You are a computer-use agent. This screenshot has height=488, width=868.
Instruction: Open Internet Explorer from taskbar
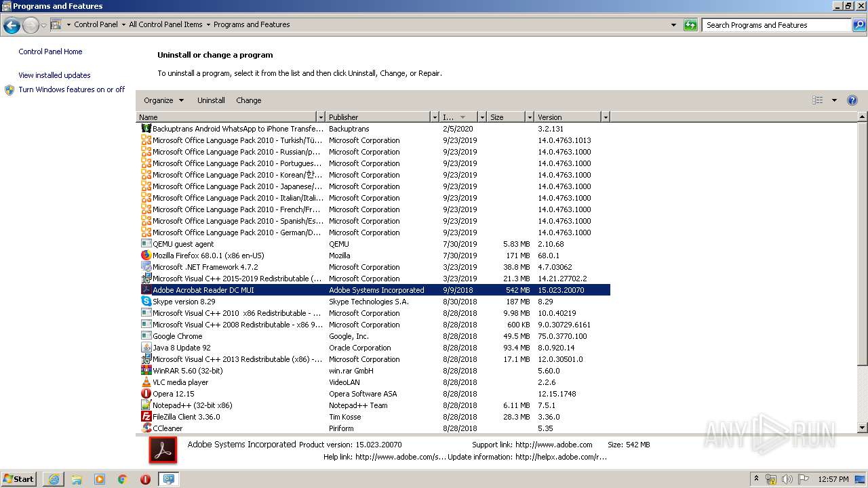54,479
